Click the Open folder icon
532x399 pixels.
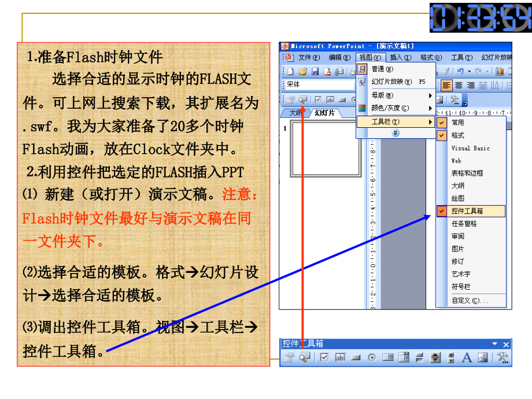(302, 71)
